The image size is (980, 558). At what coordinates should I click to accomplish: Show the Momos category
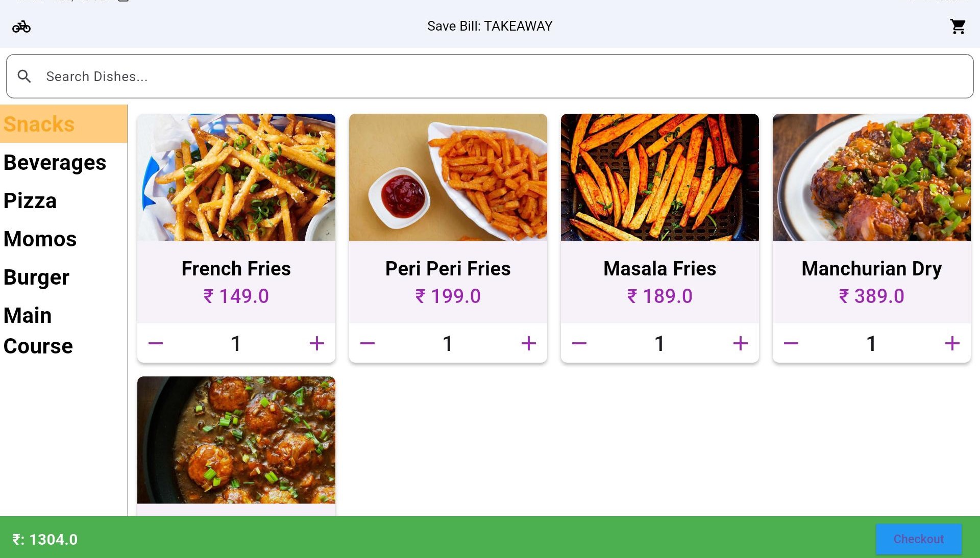tap(40, 239)
